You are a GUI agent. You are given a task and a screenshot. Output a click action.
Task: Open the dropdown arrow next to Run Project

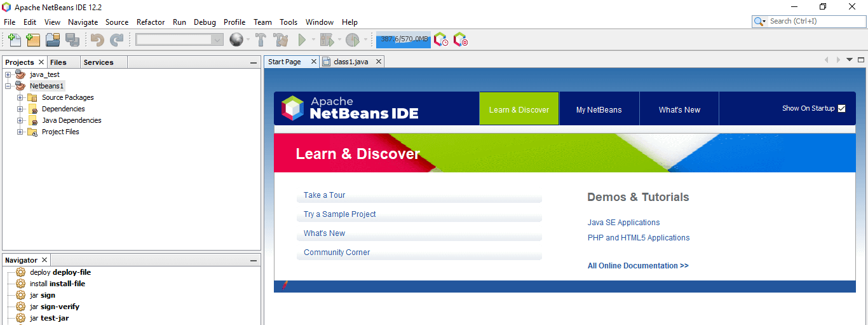(x=313, y=40)
